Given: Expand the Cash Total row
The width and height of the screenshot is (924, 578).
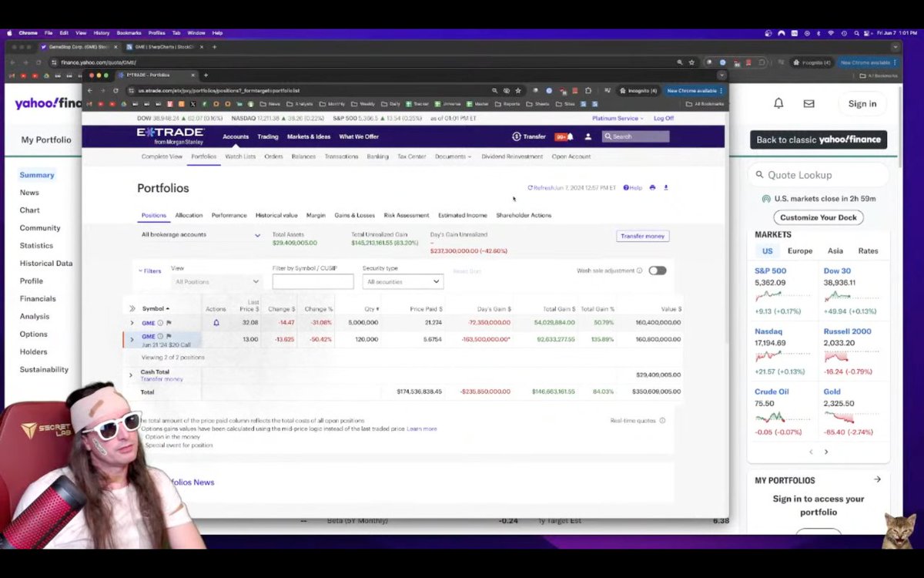Looking at the screenshot, I should click(x=131, y=375).
